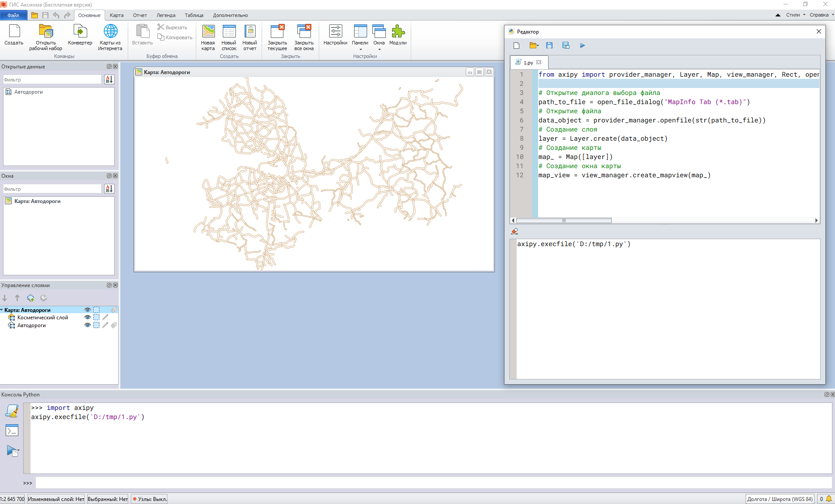835x504 pixels.
Task: Hide the Косметический слой layer
Action: click(x=88, y=318)
